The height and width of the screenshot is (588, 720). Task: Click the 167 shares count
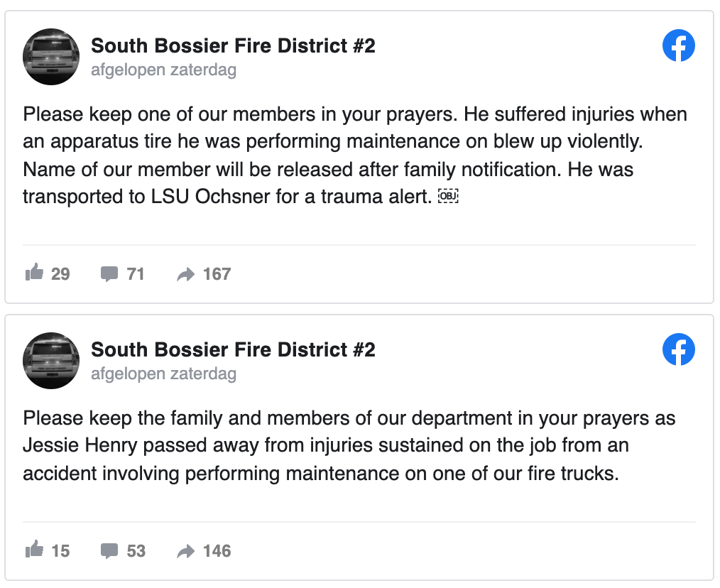click(x=217, y=274)
